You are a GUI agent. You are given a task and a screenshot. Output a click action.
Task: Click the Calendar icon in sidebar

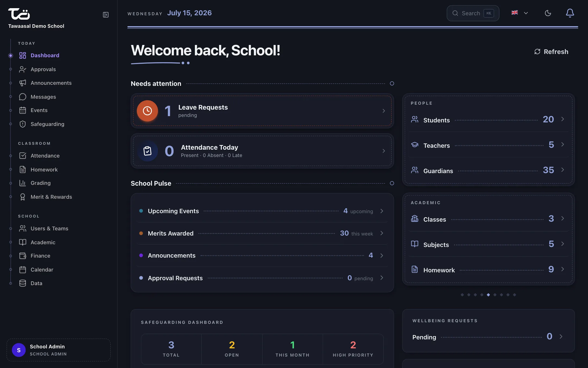pos(23,270)
